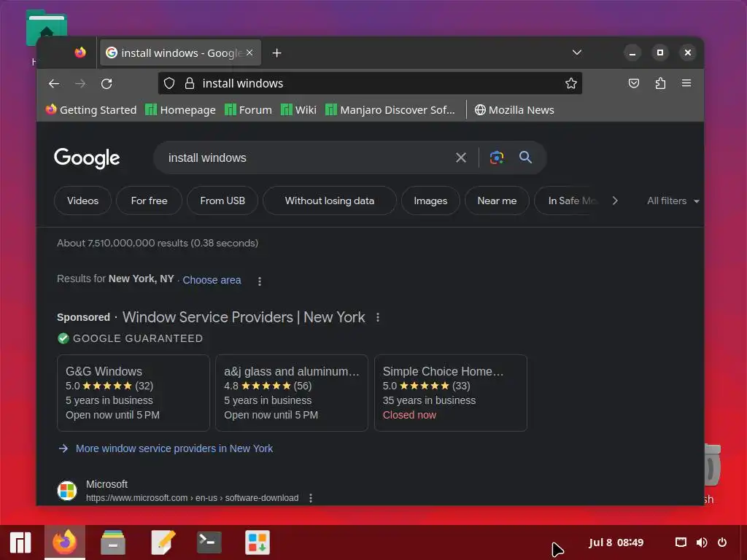Screen dimensions: 747x560
Task: Open the Microsoft software-download result
Action: [193, 497]
